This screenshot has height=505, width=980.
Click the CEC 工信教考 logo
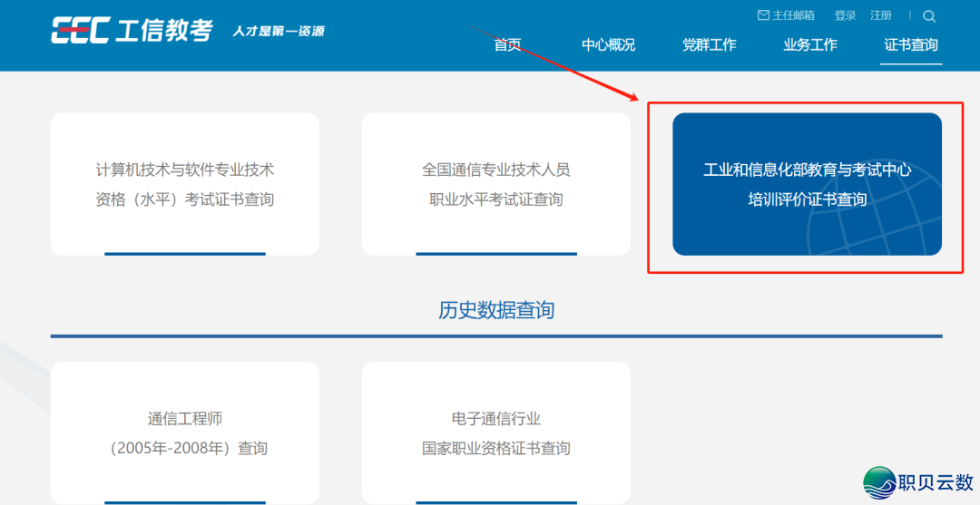pyautogui.click(x=132, y=30)
